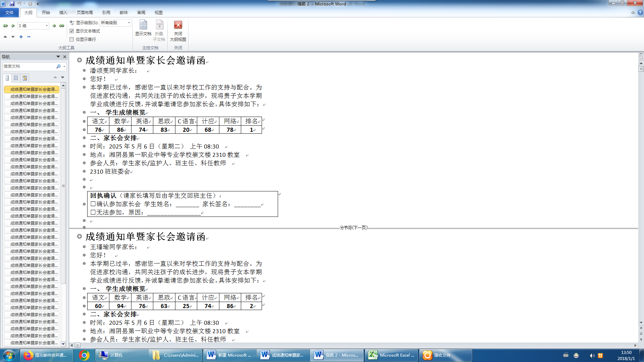Save the document using the floppy icon
The image size is (644, 362).
click(12, 4)
